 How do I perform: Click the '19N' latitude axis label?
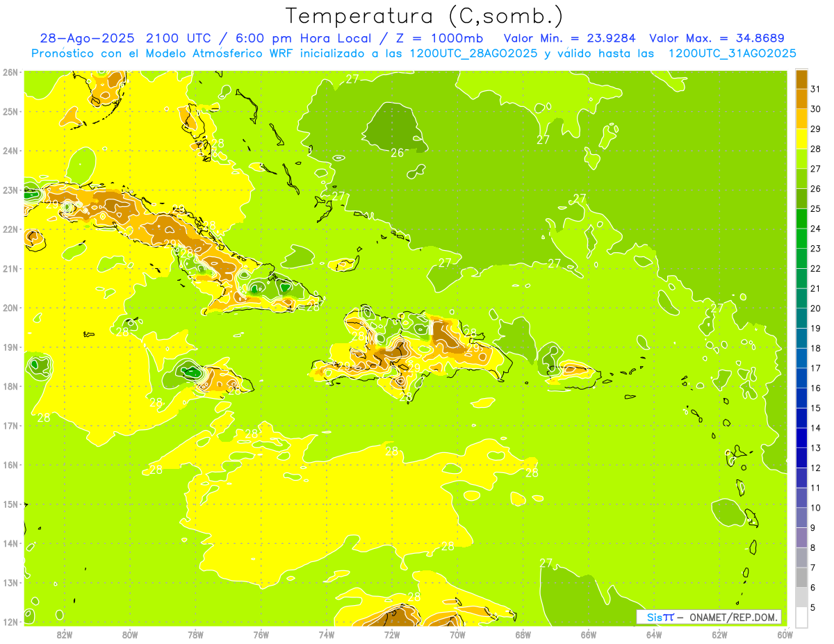pos(10,347)
